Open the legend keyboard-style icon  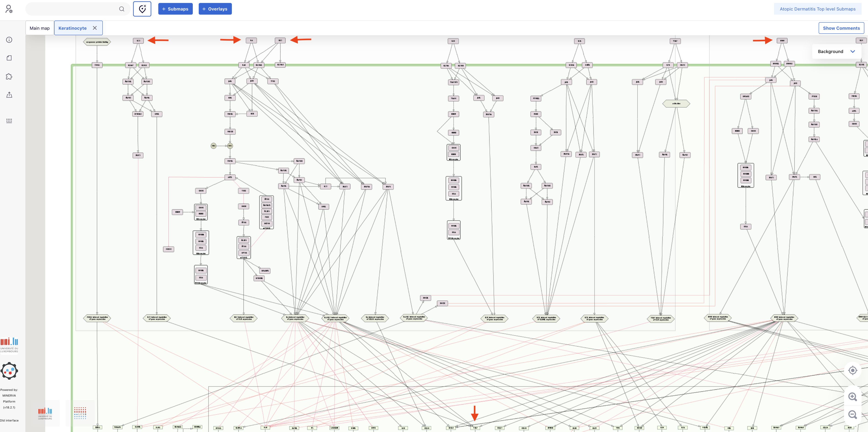click(9, 121)
